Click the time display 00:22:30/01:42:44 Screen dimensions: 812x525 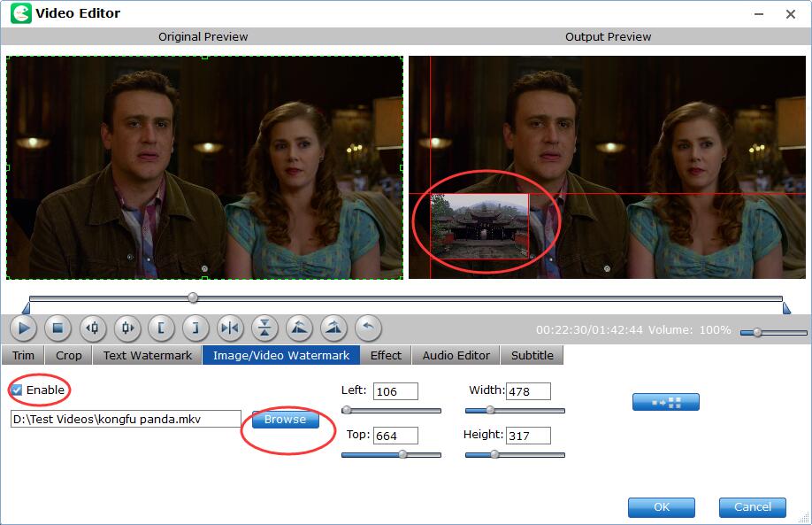pyautogui.click(x=589, y=329)
